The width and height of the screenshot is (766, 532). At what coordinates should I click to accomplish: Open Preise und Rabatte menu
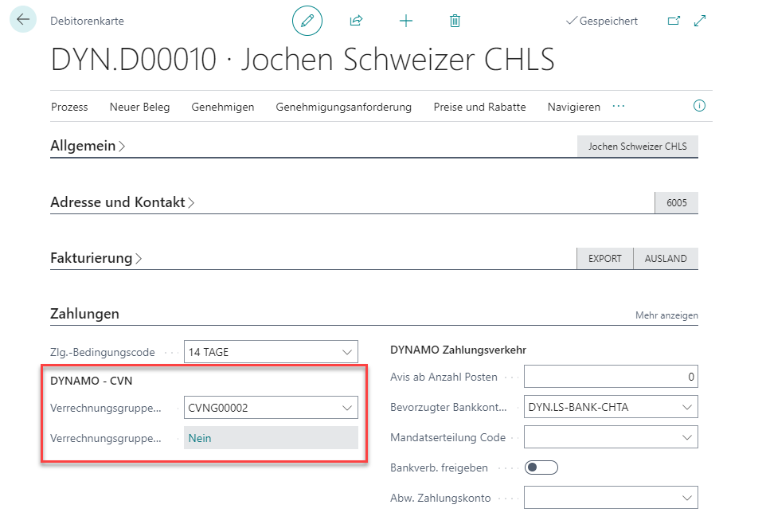(479, 107)
